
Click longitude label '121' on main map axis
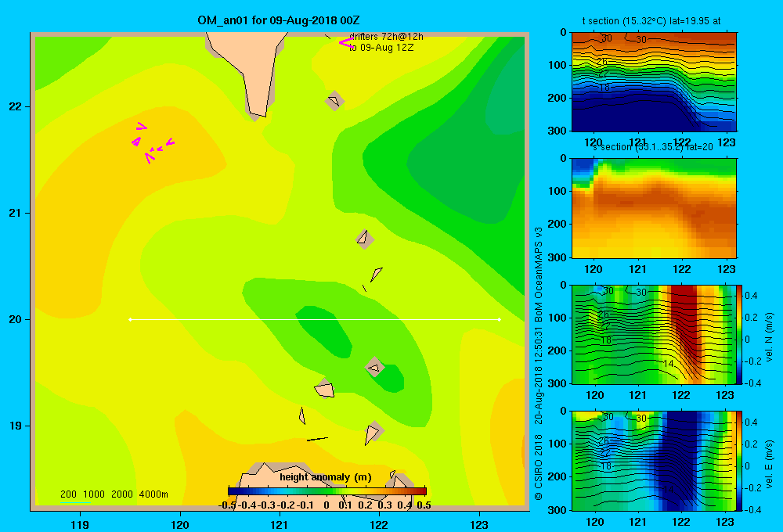click(280, 524)
